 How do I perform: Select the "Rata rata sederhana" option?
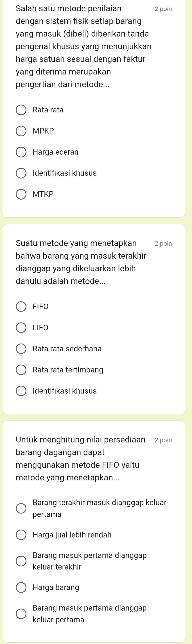pos(21,348)
